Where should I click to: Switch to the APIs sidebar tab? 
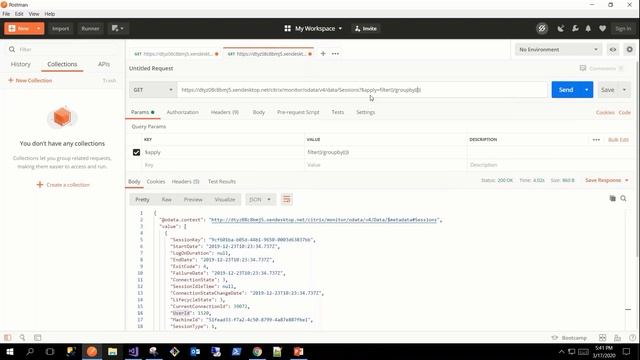tap(104, 64)
